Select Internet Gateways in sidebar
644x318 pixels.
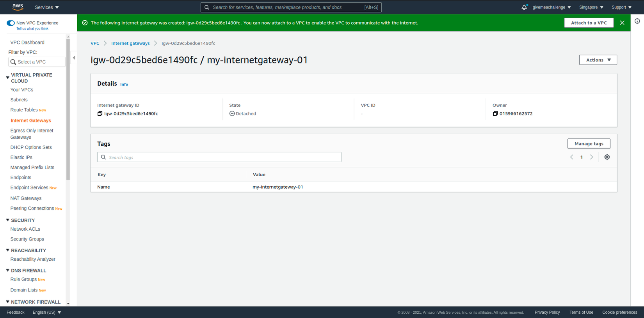tap(31, 120)
